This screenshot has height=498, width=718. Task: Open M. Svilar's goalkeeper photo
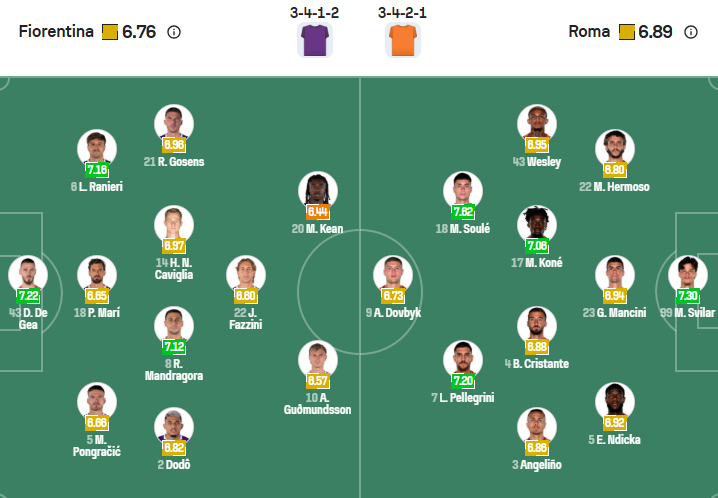coord(688,275)
